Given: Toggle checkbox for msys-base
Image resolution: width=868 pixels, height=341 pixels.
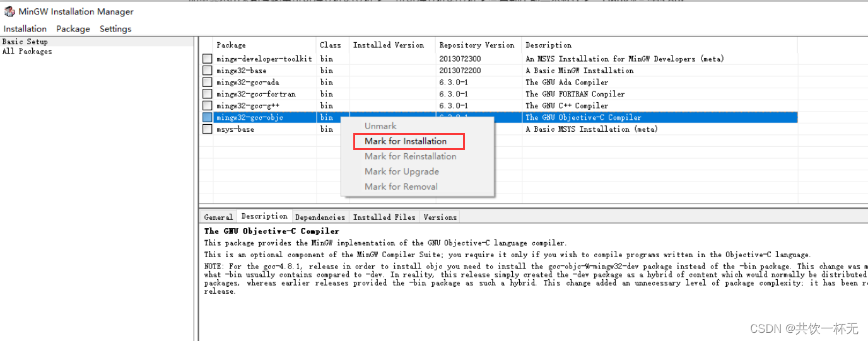Looking at the screenshot, I should 207,129.
